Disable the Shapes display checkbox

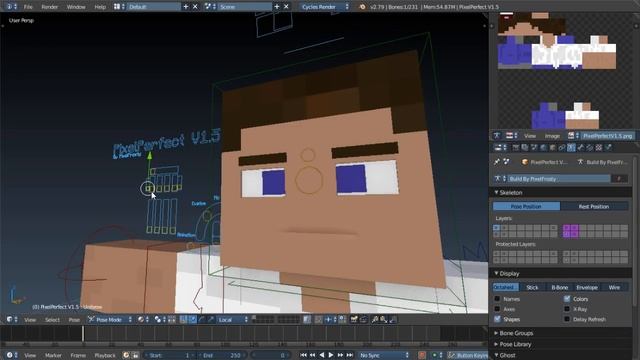tap(497, 319)
